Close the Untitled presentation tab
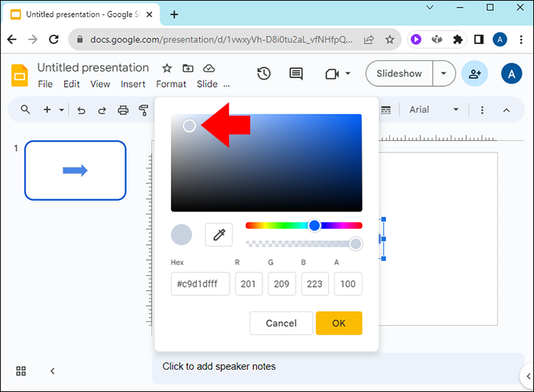 click(x=150, y=14)
